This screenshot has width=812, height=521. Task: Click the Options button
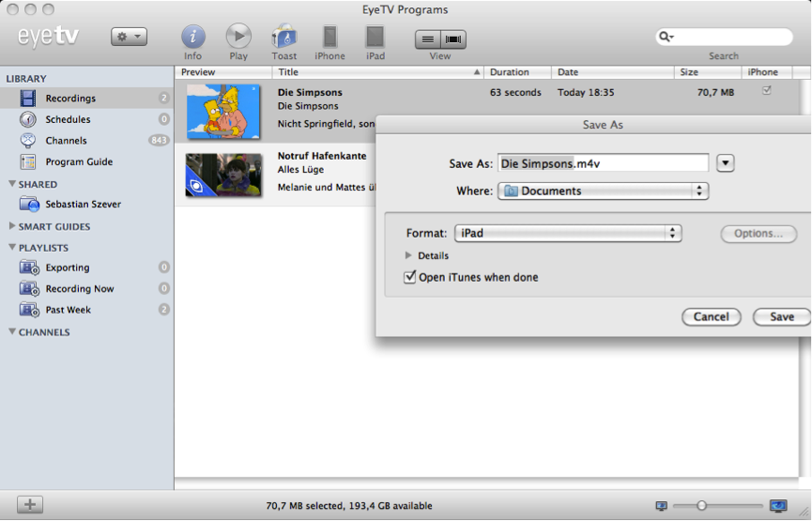[758, 234]
